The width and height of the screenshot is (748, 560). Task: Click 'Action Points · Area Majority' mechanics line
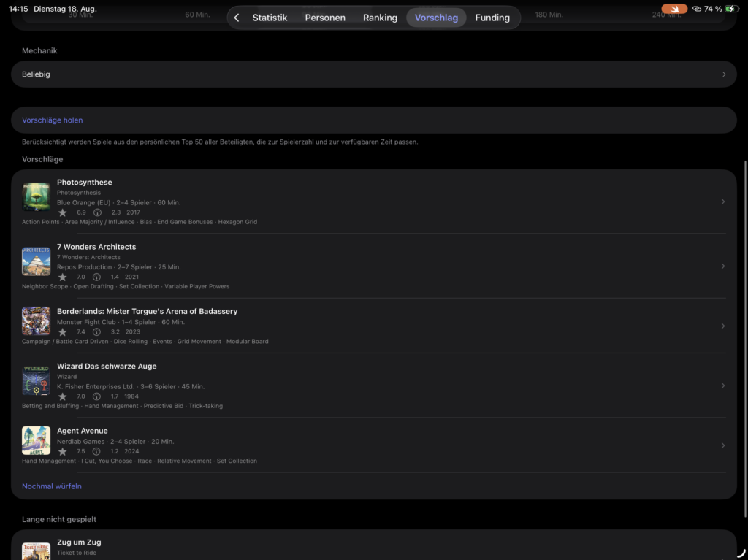140,222
